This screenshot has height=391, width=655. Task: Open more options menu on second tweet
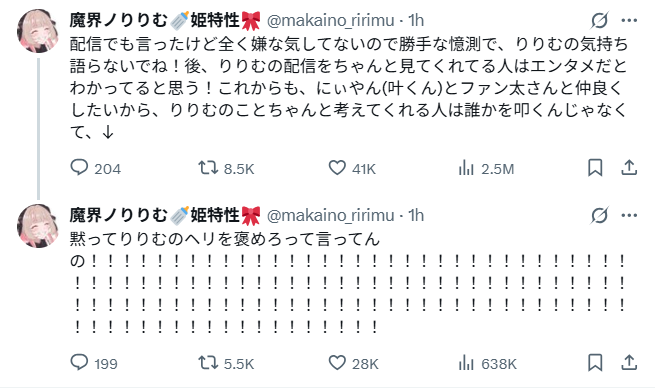[x=629, y=215]
